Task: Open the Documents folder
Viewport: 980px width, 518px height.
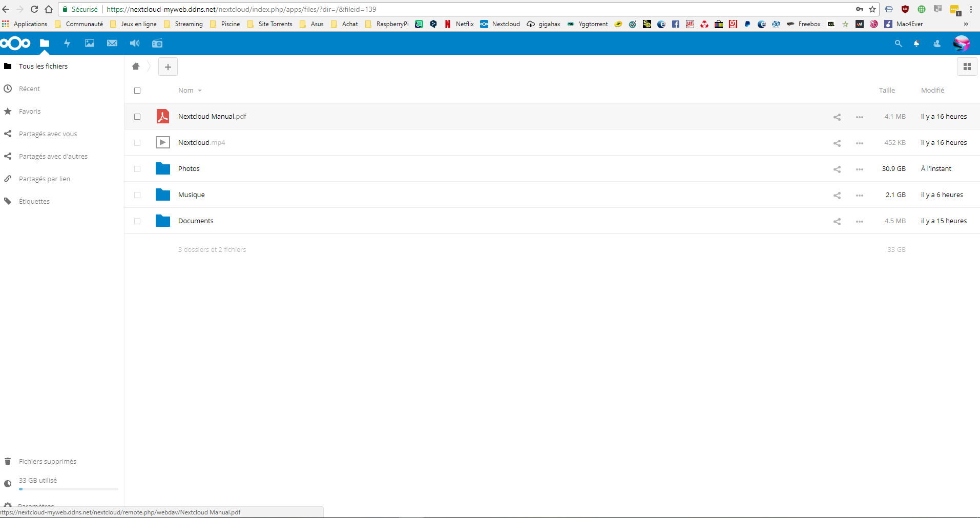Action: tap(196, 221)
